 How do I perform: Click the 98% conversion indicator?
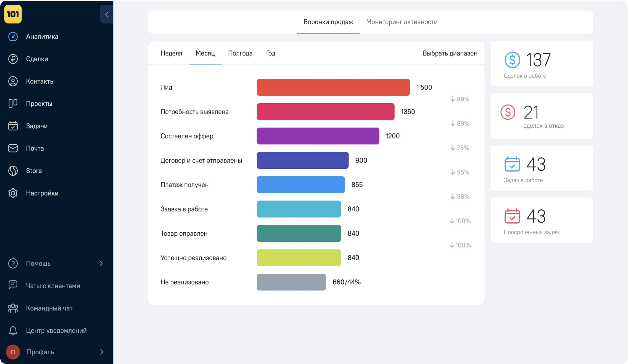(x=460, y=197)
